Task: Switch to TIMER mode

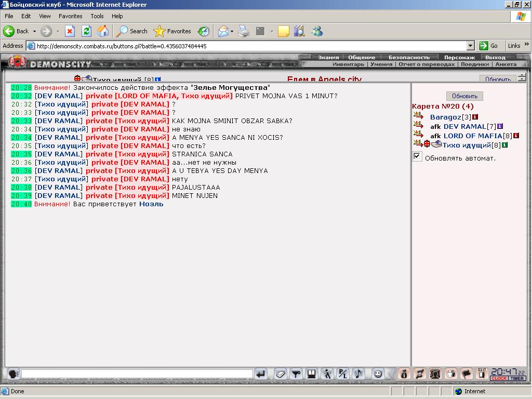Action: [x=517, y=378]
